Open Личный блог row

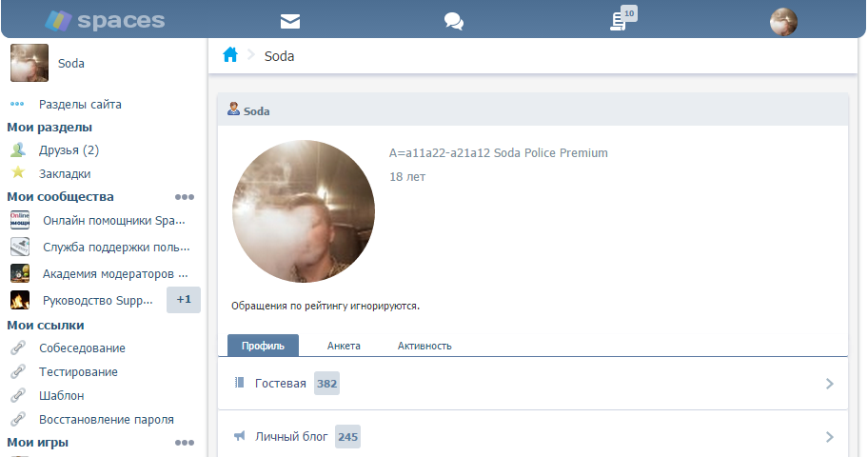[533, 434]
